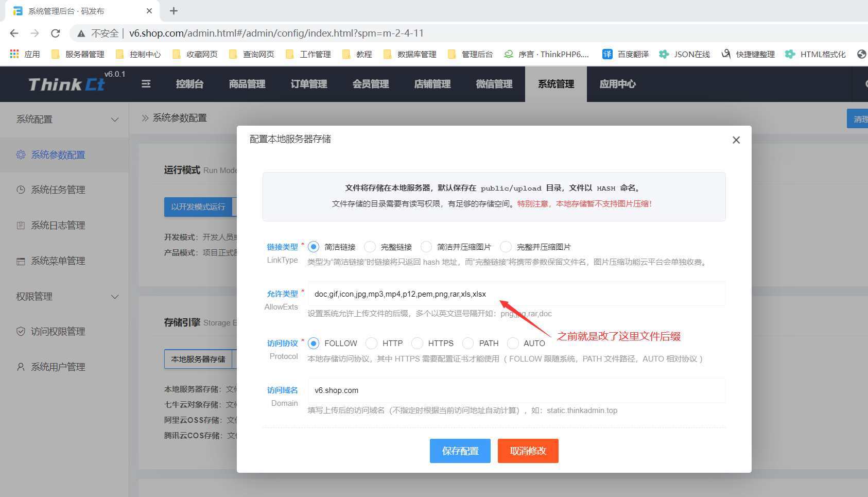
Task: Choose the AUTO protocol option
Action: pyautogui.click(x=513, y=343)
